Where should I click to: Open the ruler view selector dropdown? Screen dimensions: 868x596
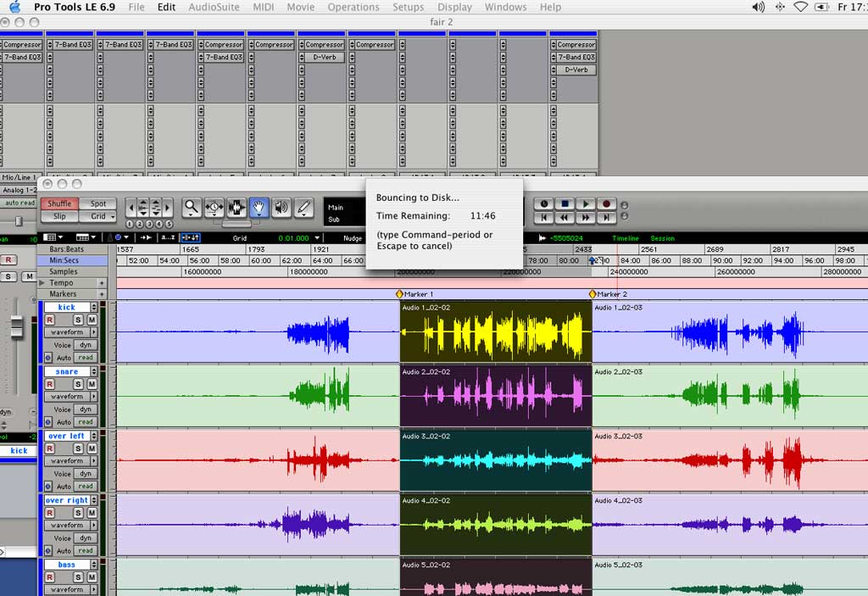click(86, 237)
